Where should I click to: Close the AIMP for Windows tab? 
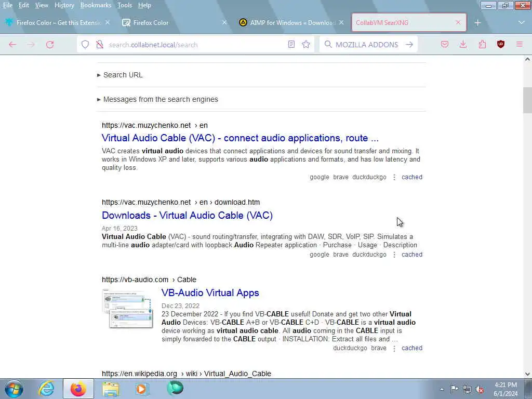point(341,22)
